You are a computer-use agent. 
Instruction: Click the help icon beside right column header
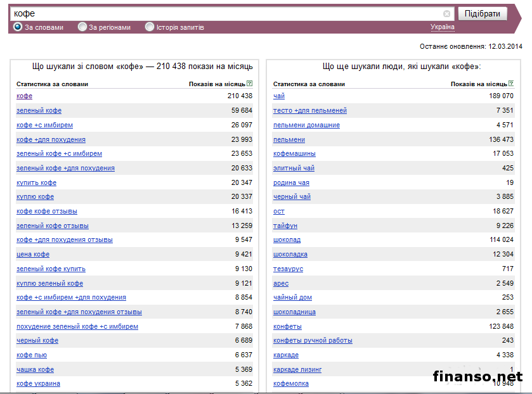[x=510, y=84]
